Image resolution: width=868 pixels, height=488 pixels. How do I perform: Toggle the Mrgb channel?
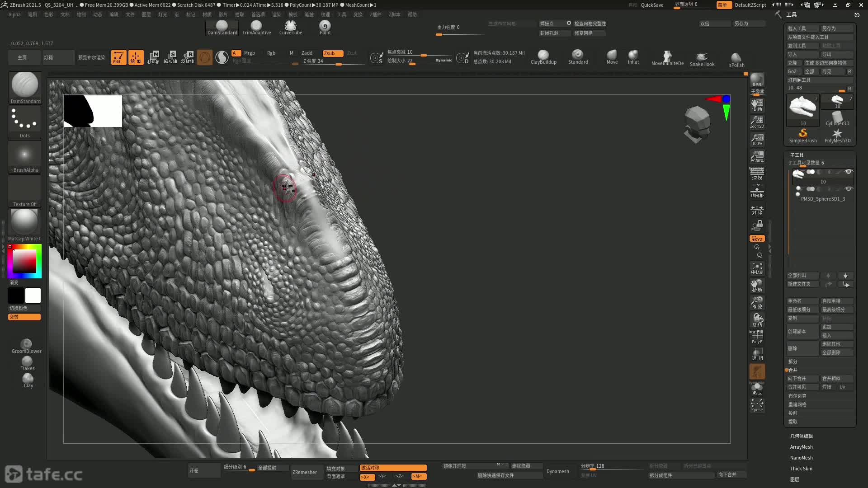250,53
